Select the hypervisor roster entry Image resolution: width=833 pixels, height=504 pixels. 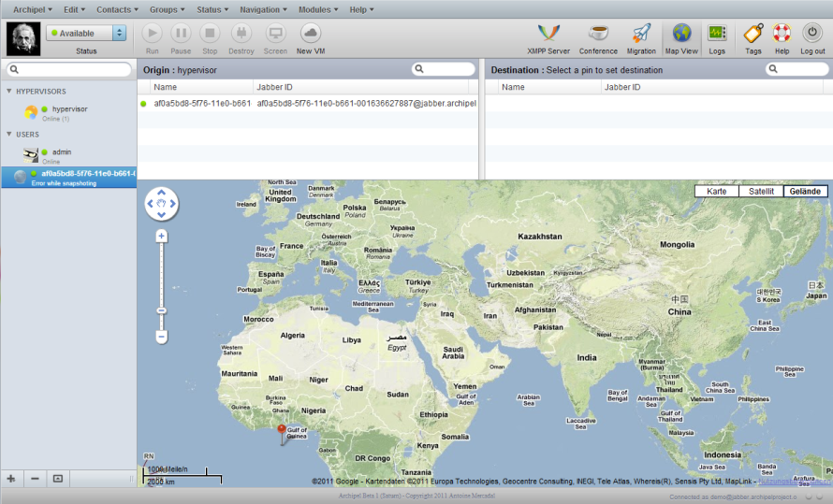tap(69, 112)
